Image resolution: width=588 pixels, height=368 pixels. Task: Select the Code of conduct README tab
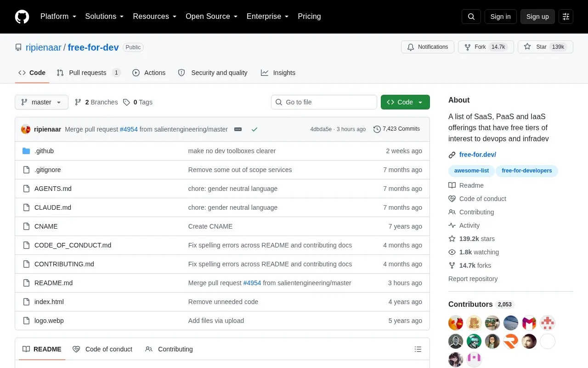[102, 349]
